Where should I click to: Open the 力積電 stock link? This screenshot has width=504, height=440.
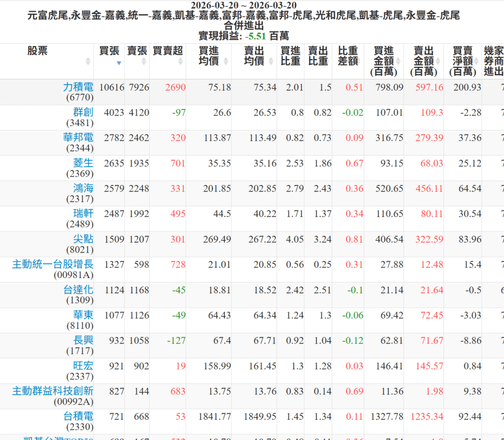[78, 87]
